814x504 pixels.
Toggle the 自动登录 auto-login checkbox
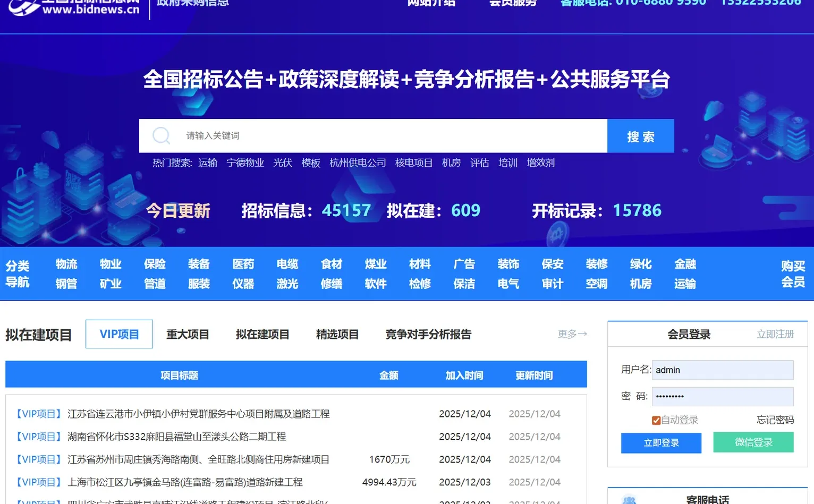(656, 420)
